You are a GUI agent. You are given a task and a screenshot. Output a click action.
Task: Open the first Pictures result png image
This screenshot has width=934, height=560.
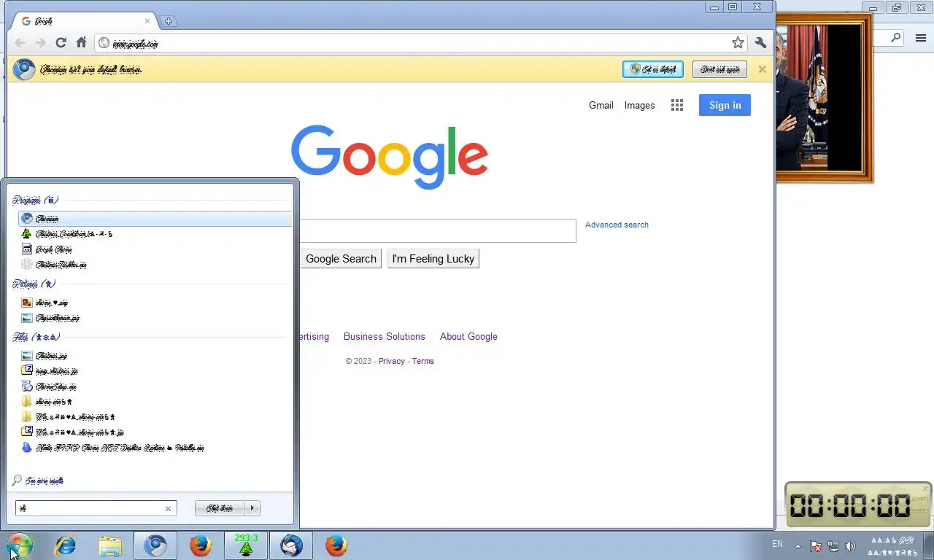155,303
